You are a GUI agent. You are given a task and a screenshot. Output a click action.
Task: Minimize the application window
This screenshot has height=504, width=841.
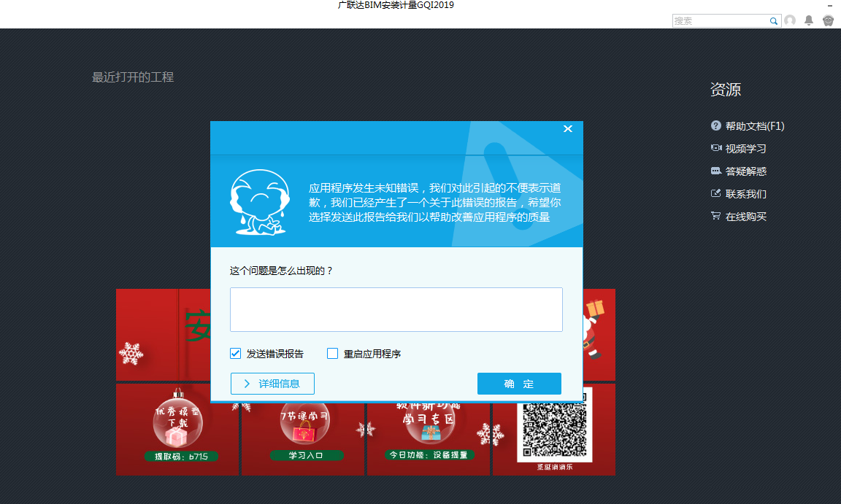830,5
